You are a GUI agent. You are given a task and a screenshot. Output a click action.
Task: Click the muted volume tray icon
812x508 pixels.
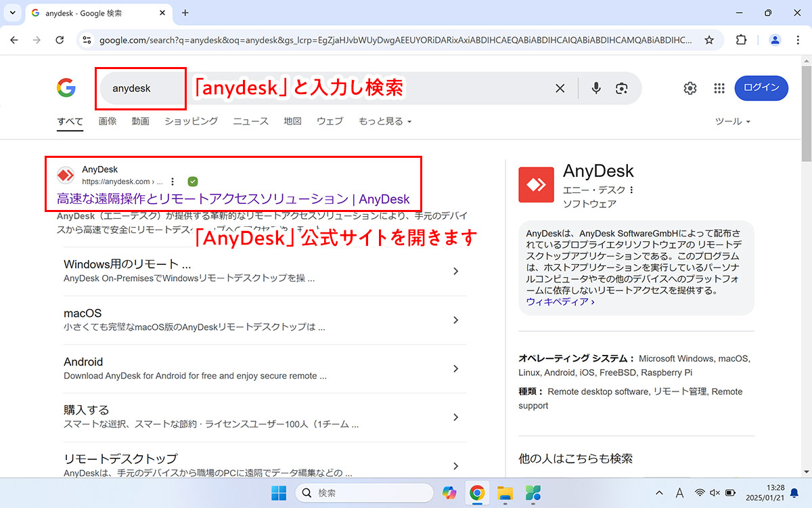click(715, 492)
